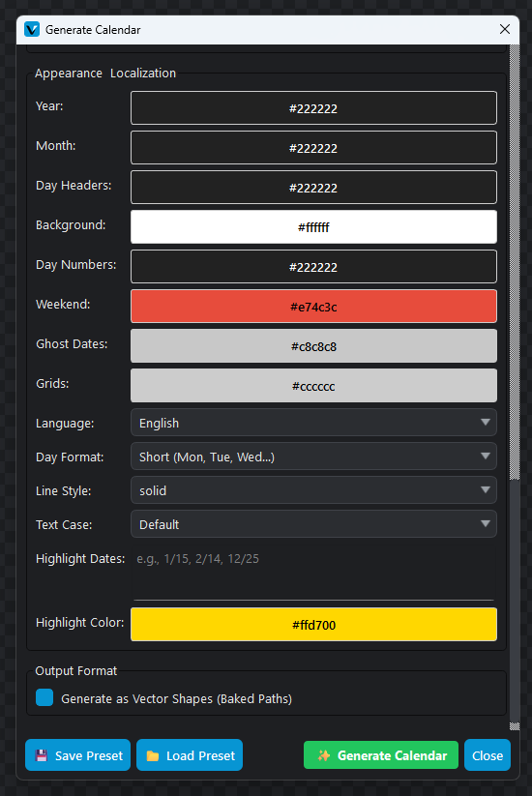Pick the Year color swatch #222222
This screenshot has width=532, height=796.
[x=313, y=108]
